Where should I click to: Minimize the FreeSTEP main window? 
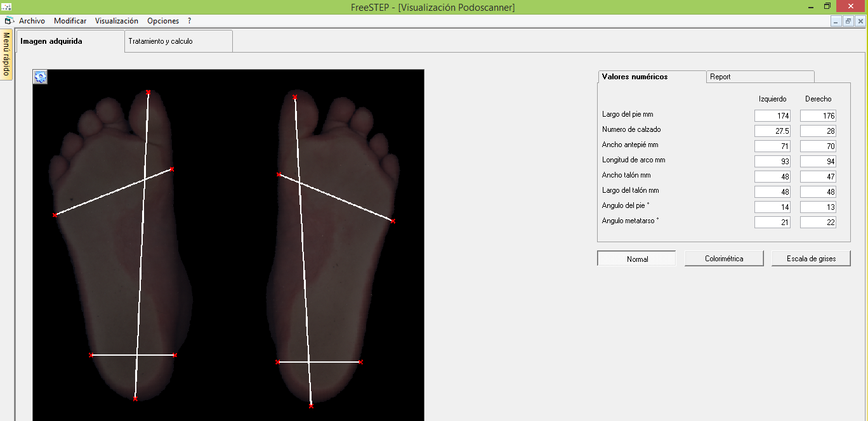(x=810, y=6)
